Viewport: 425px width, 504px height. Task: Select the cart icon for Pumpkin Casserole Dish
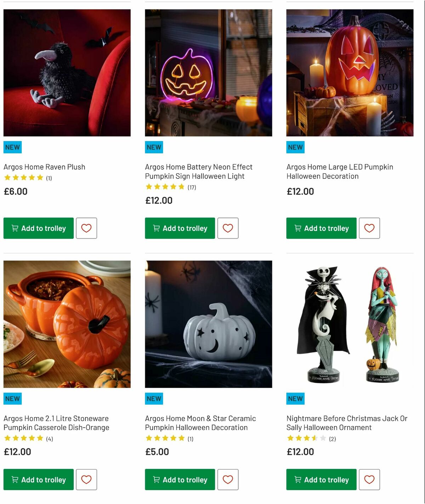click(15, 480)
